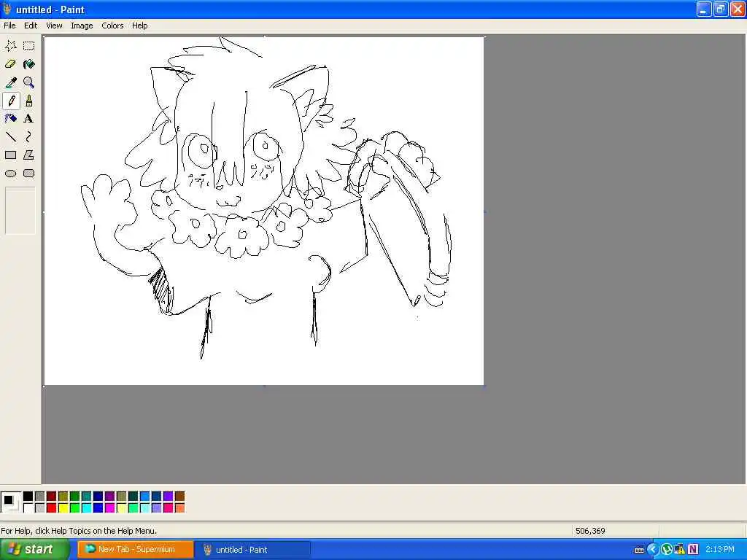Click the empty tool options box
The height and width of the screenshot is (560, 747).
(20, 211)
